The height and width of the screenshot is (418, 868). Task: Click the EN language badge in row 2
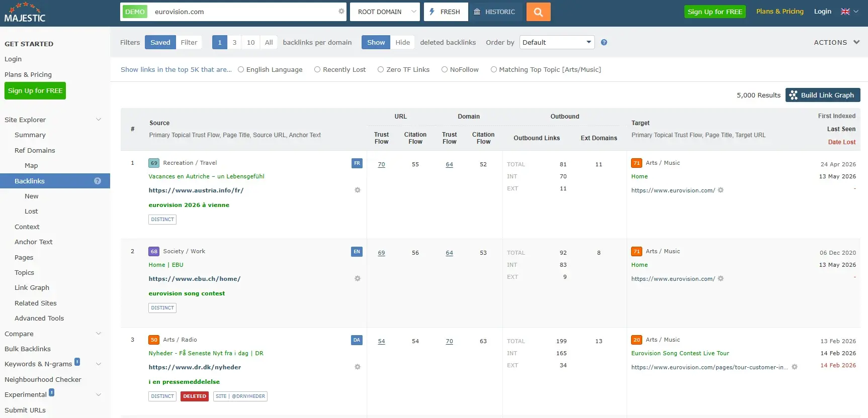357,252
